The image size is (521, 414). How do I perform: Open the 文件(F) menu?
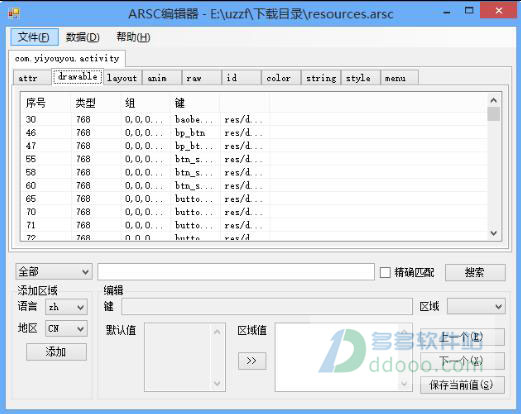tap(34, 37)
